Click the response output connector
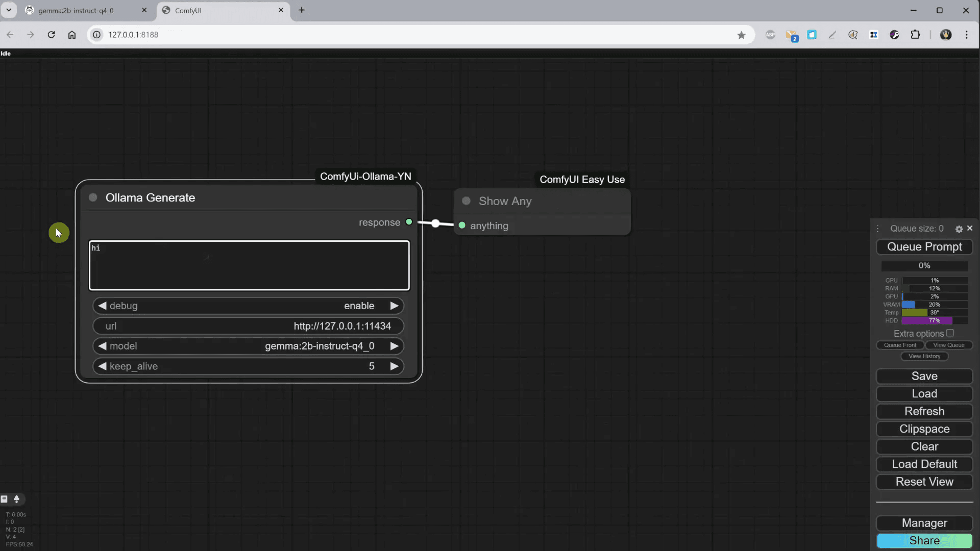Screen dimensions: 980x551 coord(409,222)
